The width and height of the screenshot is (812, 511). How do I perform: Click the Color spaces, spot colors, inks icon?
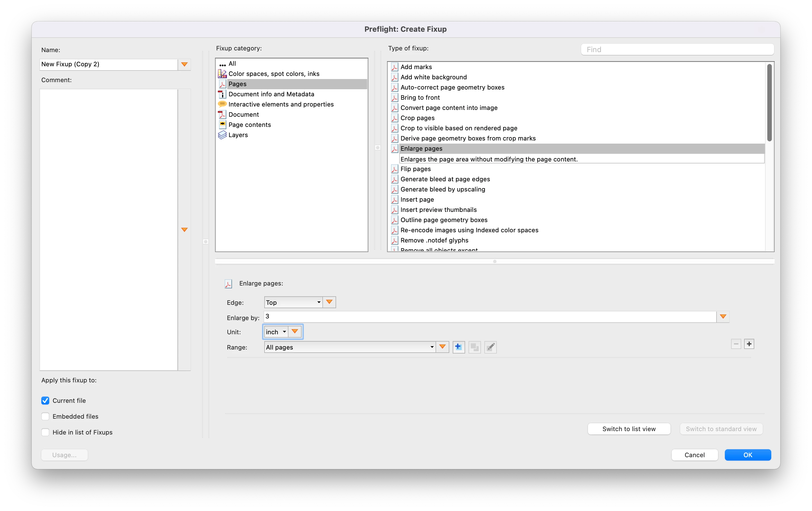tap(222, 74)
